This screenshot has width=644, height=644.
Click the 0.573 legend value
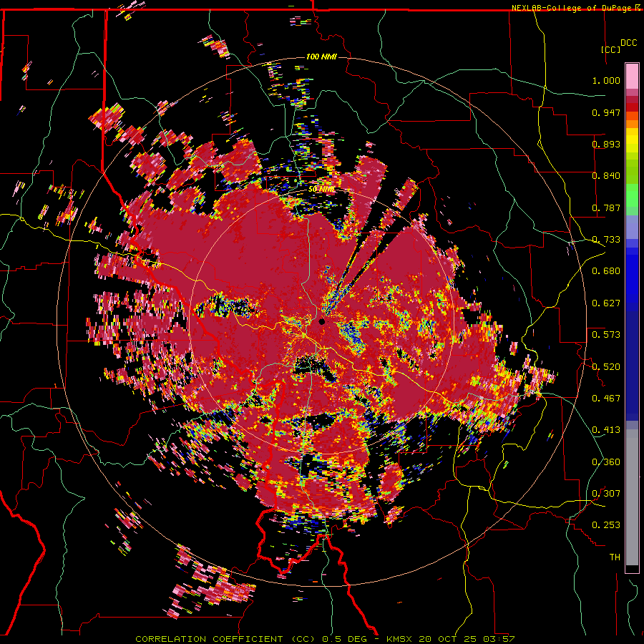click(x=606, y=335)
